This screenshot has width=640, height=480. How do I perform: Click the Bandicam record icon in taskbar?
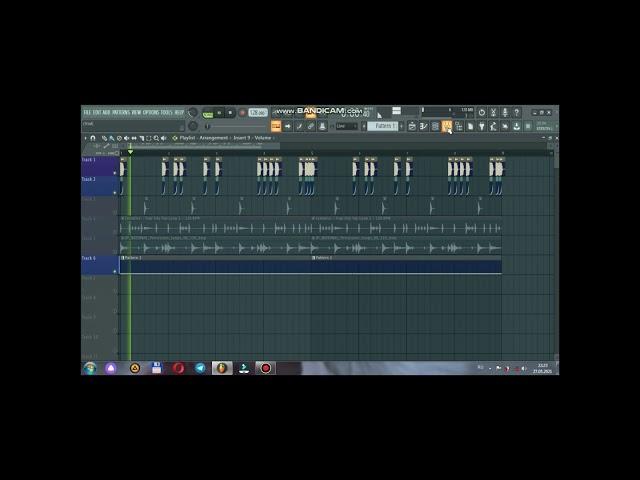(x=265, y=368)
